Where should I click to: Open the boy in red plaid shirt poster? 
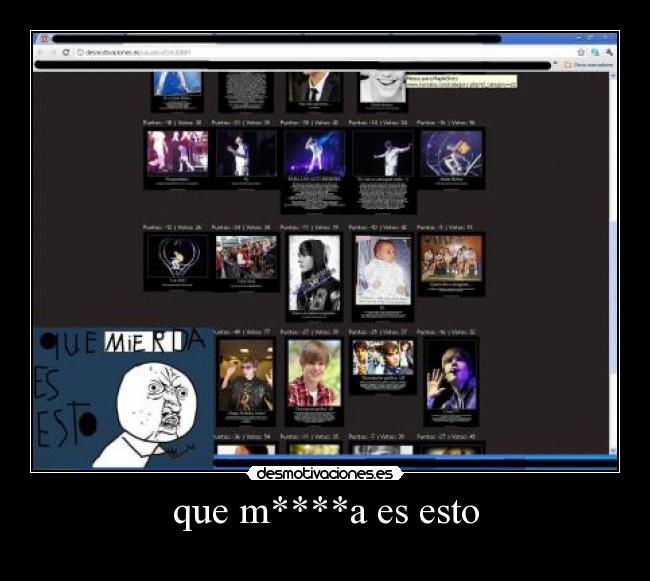point(314,382)
